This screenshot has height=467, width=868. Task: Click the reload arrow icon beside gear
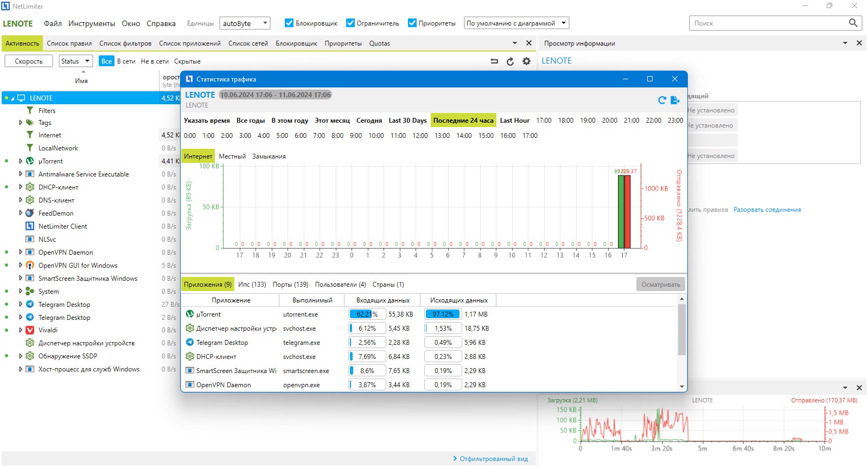(x=510, y=61)
